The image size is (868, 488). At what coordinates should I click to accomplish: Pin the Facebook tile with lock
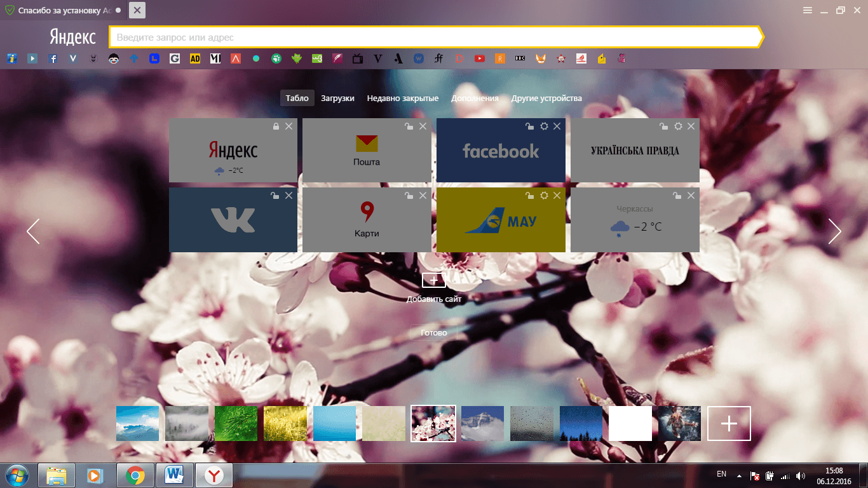(529, 126)
